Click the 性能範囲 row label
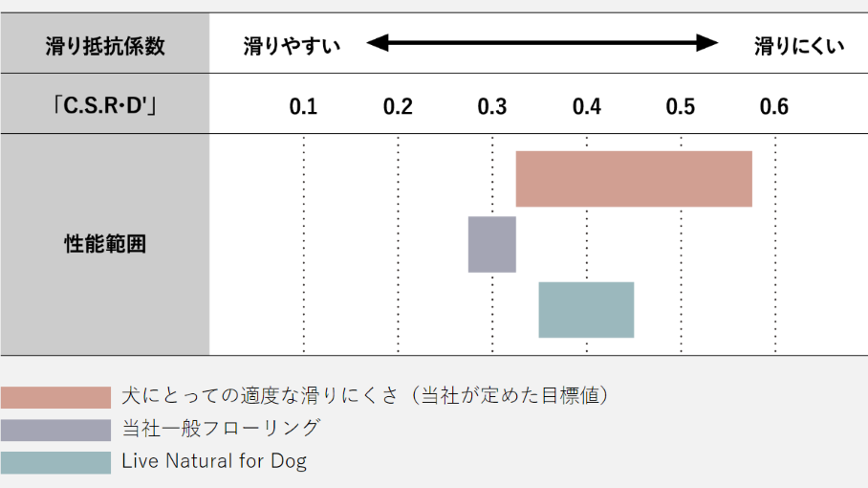The height and width of the screenshot is (488, 868). pos(105,244)
